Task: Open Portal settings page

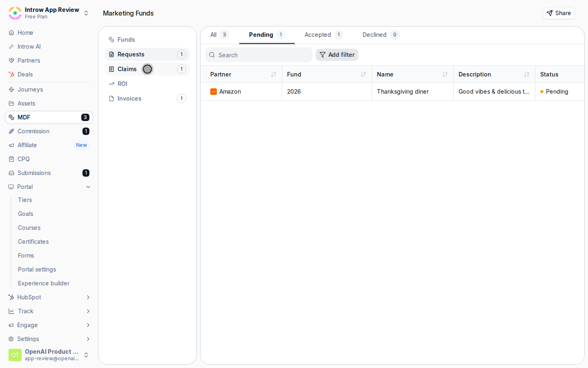Action: pos(37,269)
